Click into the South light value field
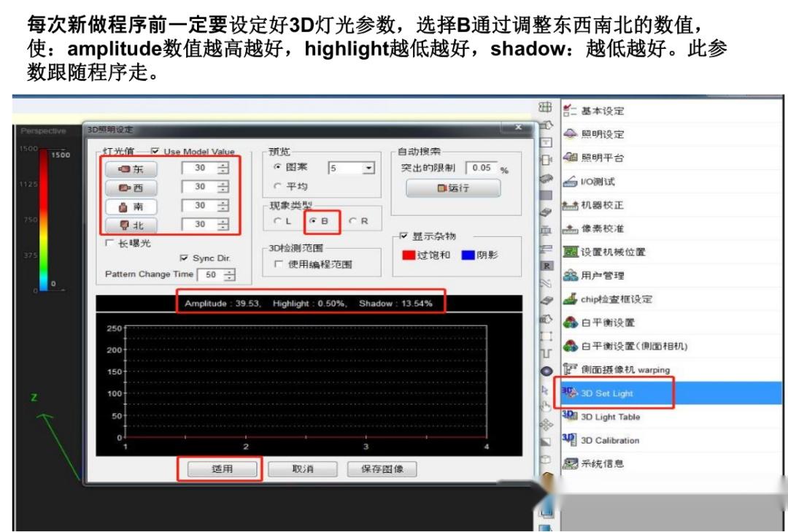 coord(199,205)
